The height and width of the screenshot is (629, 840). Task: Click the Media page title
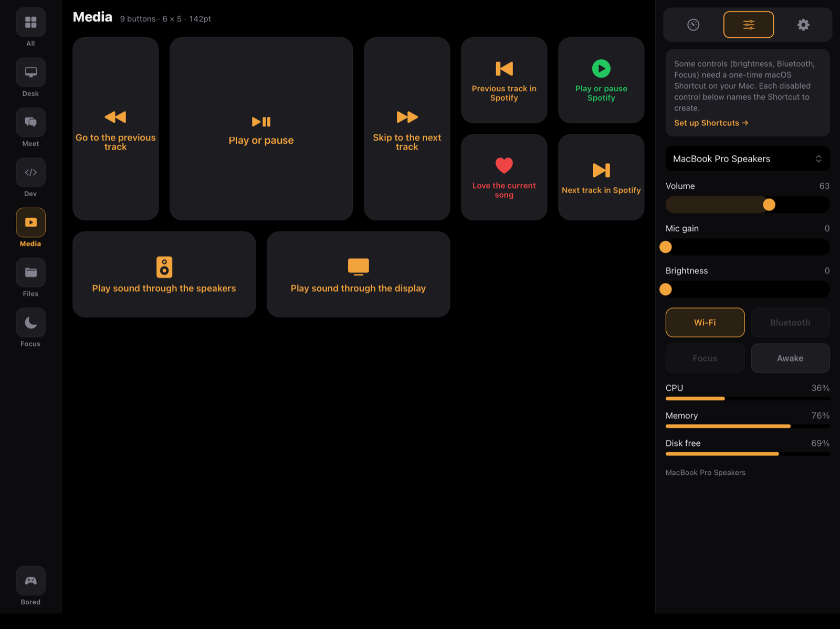click(x=92, y=17)
